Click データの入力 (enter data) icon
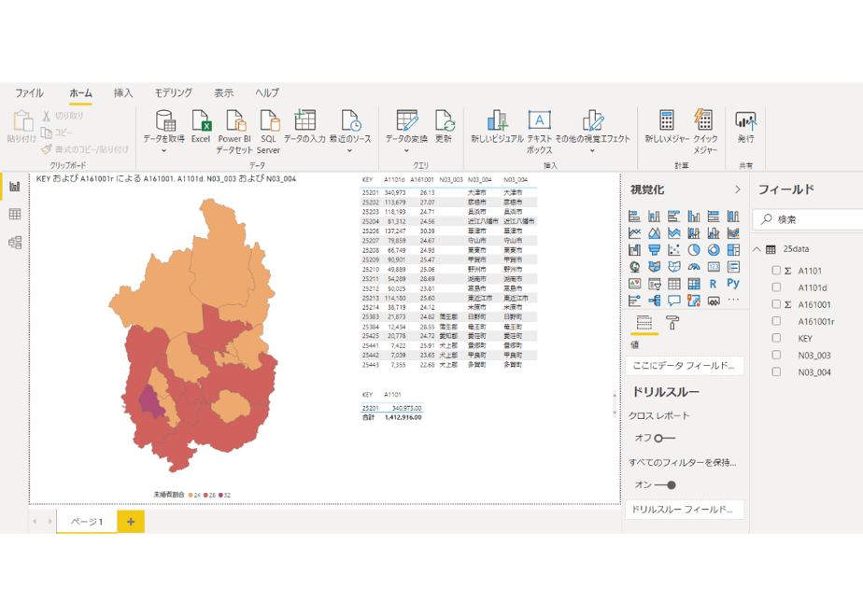 (x=304, y=119)
